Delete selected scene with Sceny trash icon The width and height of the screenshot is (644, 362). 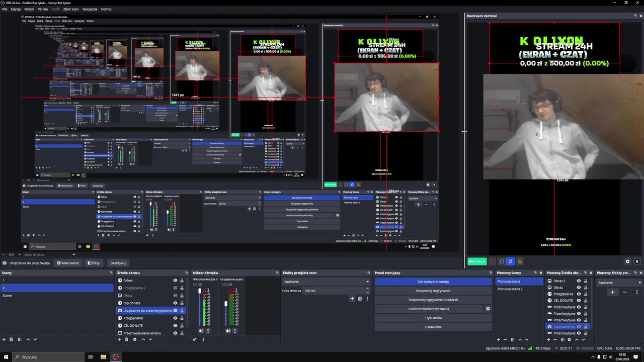(11, 339)
